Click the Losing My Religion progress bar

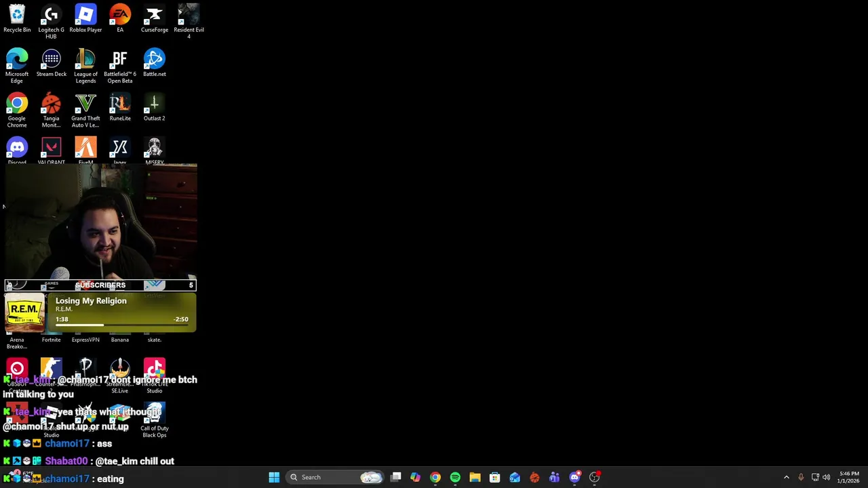(x=121, y=325)
